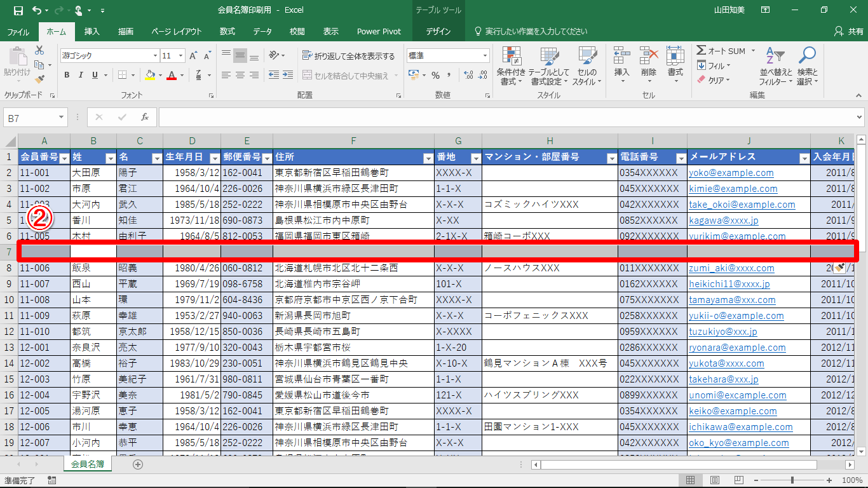Open email link tamayama@xxx.com
This screenshot has width=868, height=488.
point(733,300)
